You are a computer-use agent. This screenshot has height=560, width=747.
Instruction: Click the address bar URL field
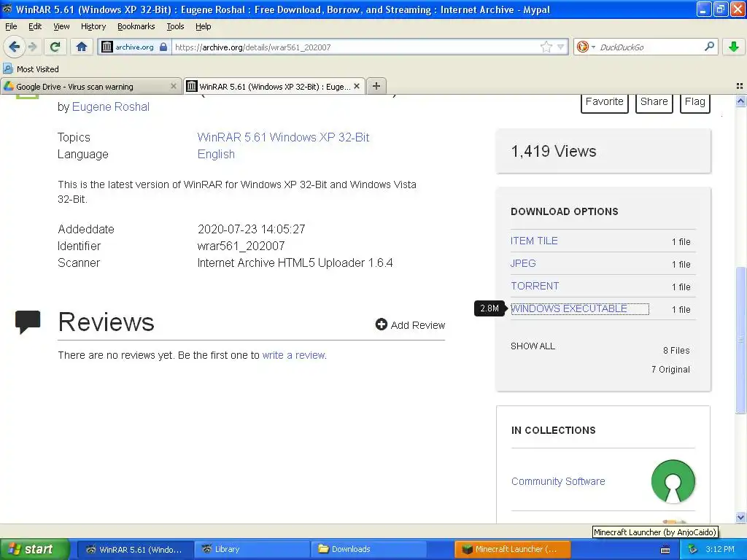355,47
